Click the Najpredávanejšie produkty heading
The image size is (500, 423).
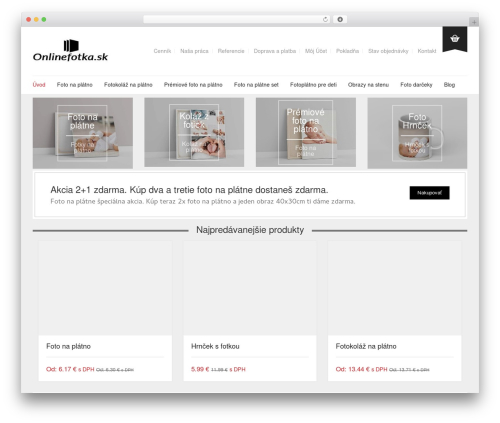pos(250,230)
